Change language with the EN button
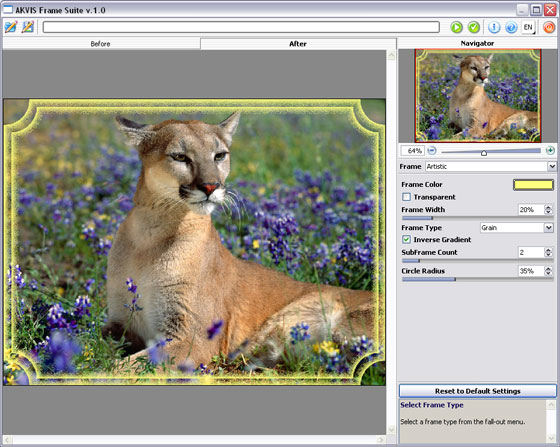 pos(528,27)
